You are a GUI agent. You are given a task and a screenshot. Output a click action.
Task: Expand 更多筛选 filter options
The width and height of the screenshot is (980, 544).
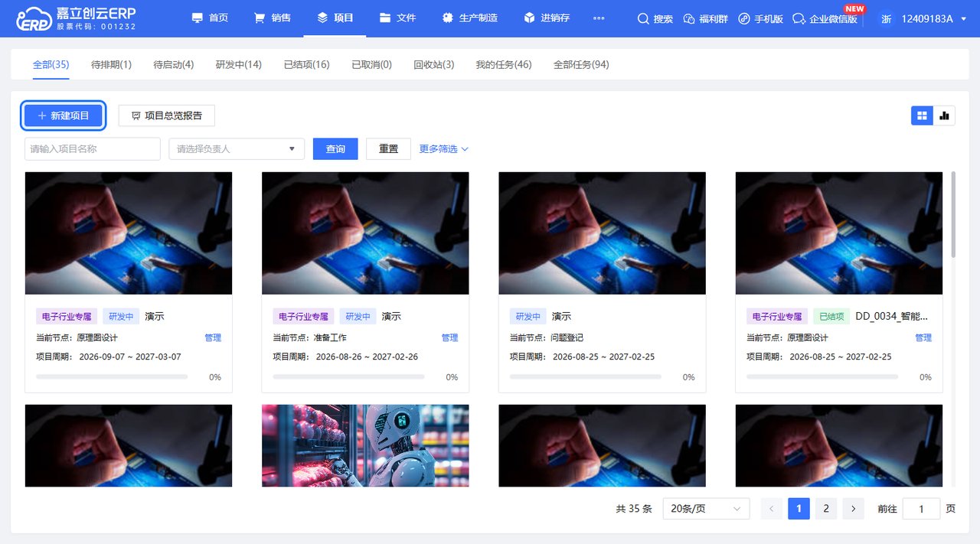pyautogui.click(x=444, y=149)
